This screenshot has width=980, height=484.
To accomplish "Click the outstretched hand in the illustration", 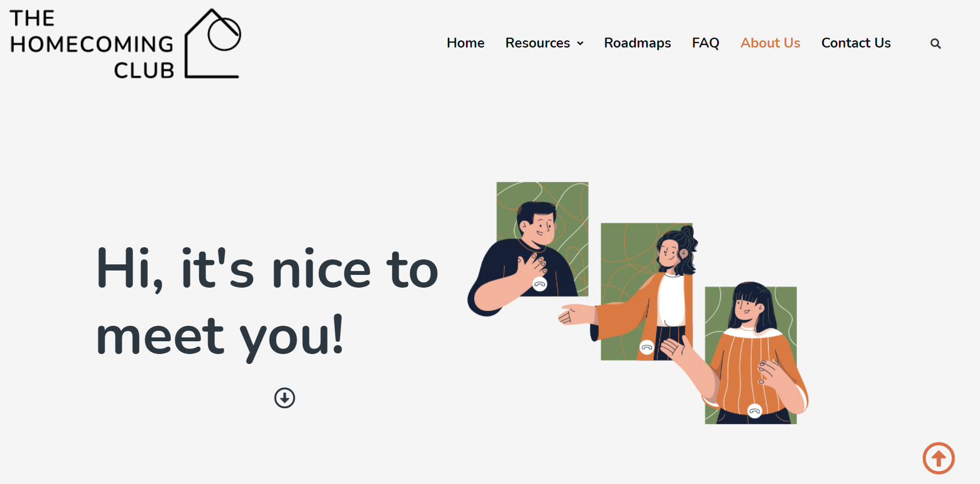I will pyautogui.click(x=573, y=314).
